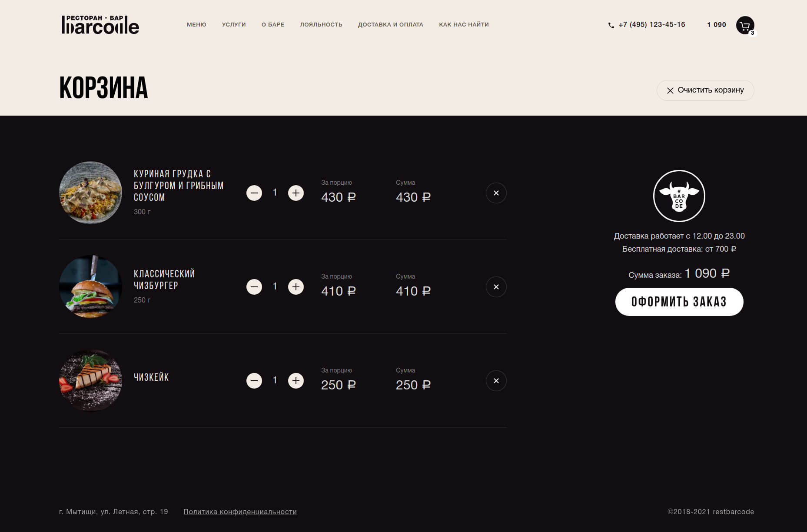807x532 pixels.
Task: Remove the classic cheeseburger from cart
Action: pyautogui.click(x=496, y=287)
